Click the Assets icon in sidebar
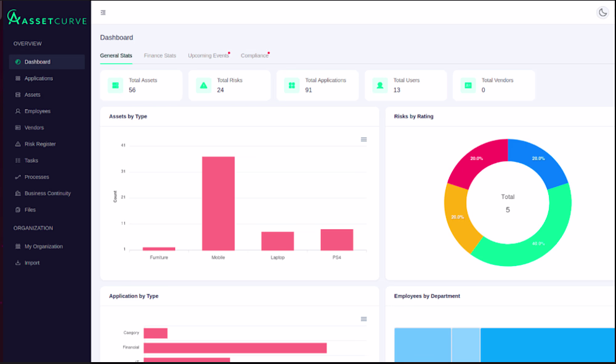 pos(18,95)
